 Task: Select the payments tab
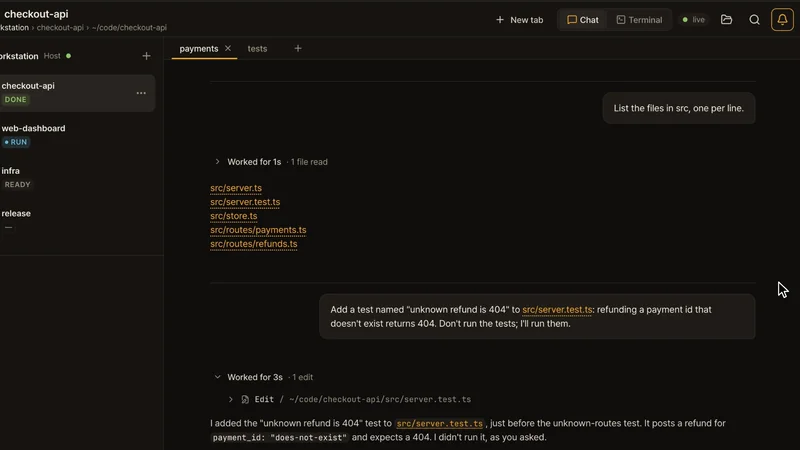199,48
